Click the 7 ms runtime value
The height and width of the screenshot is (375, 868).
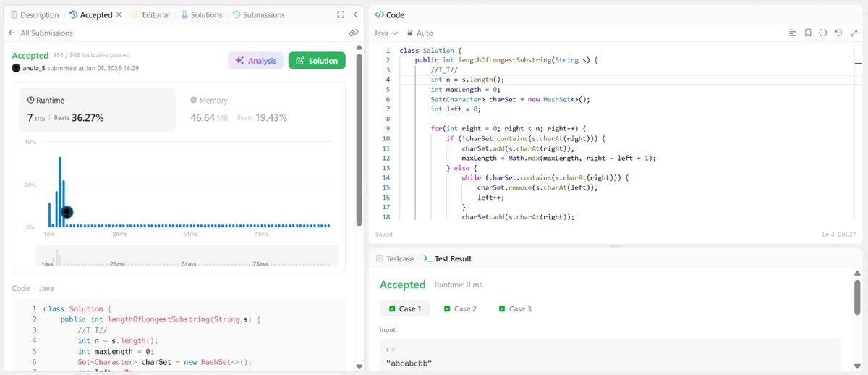(x=37, y=117)
